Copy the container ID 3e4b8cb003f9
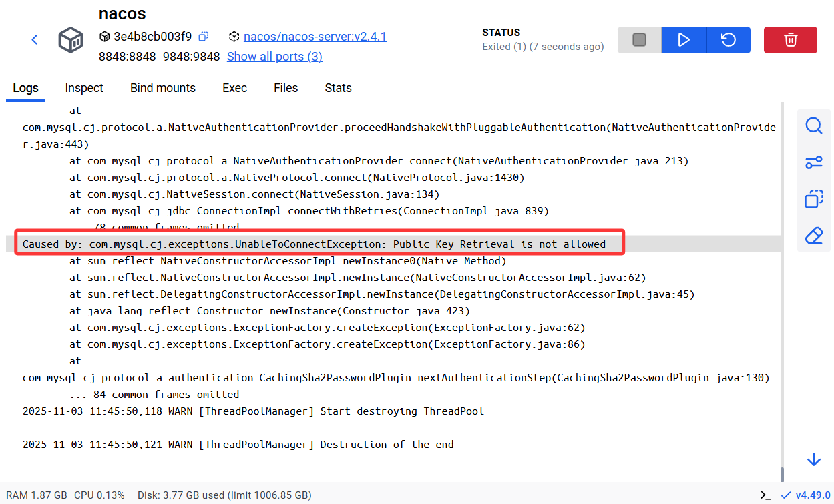Viewport: 834px width, 504px height. (204, 37)
